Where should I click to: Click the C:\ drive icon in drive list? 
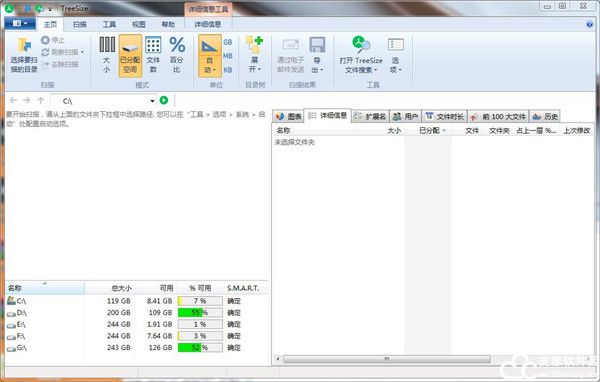coord(11,301)
